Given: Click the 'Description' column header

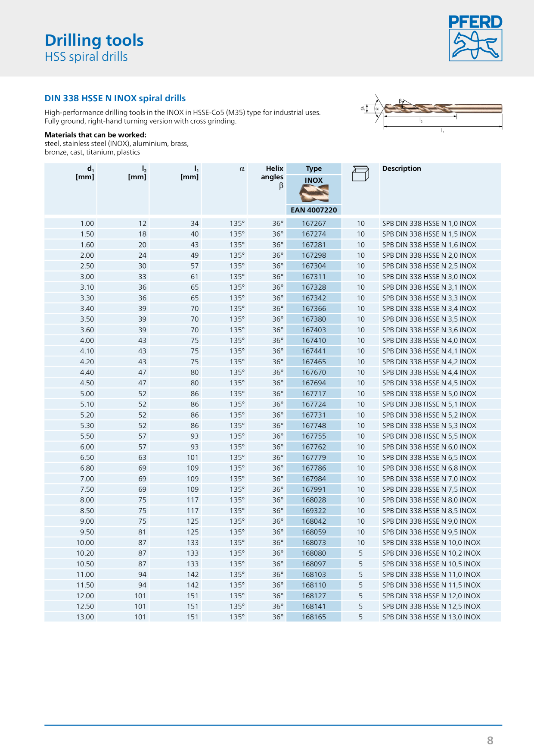Looking at the screenshot, I should (402, 169).
